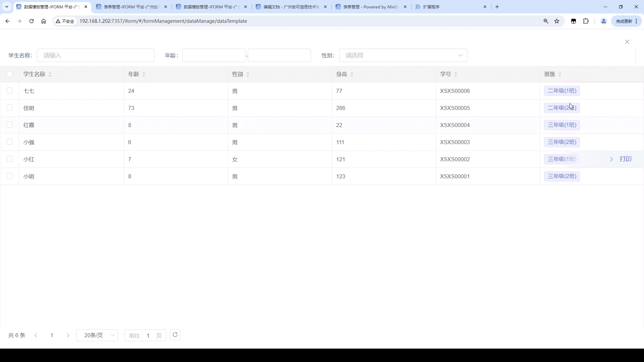Click the sort icon on 身高 column
This screenshot has width=644, height=362.
point(352,74)
